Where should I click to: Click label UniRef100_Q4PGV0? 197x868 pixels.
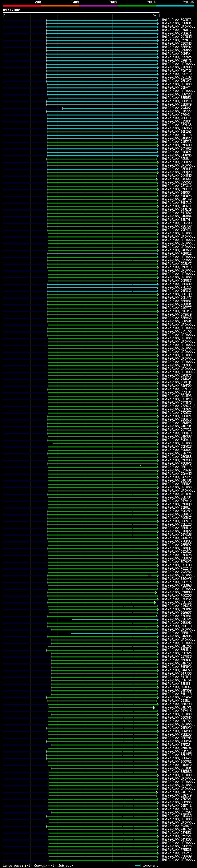176,728
